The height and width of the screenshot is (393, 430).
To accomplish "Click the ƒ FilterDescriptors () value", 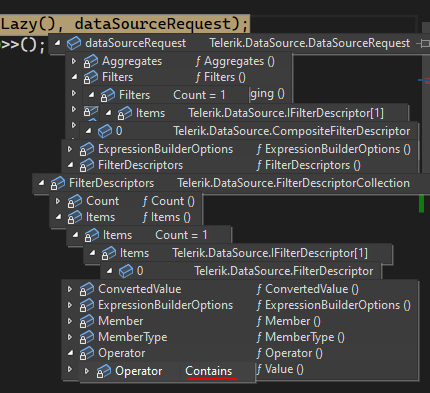I will click(309, 165).
